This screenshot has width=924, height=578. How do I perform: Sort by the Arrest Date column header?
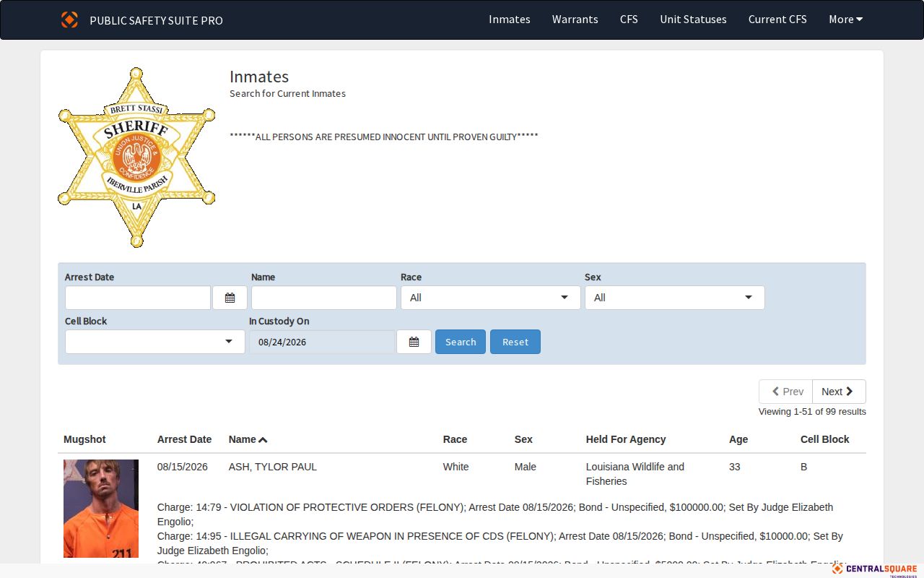point(185,439)
